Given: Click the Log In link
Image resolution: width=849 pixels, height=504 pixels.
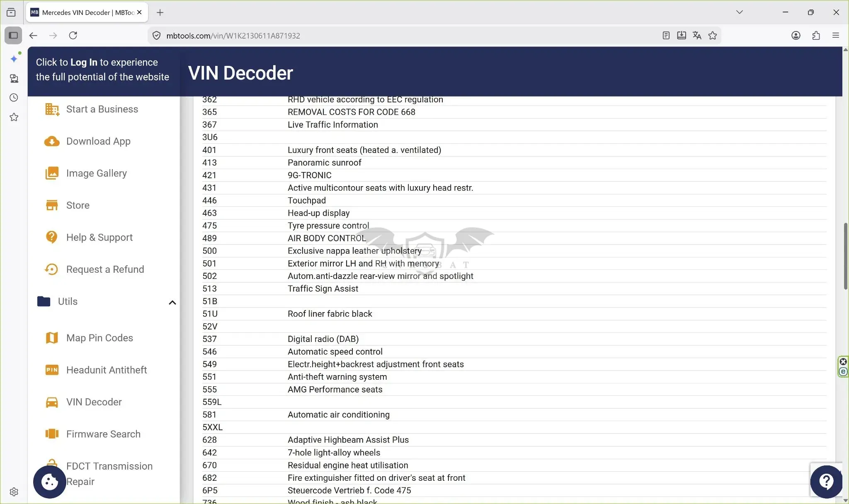Looking at the screenshot, I should (84, 62).
